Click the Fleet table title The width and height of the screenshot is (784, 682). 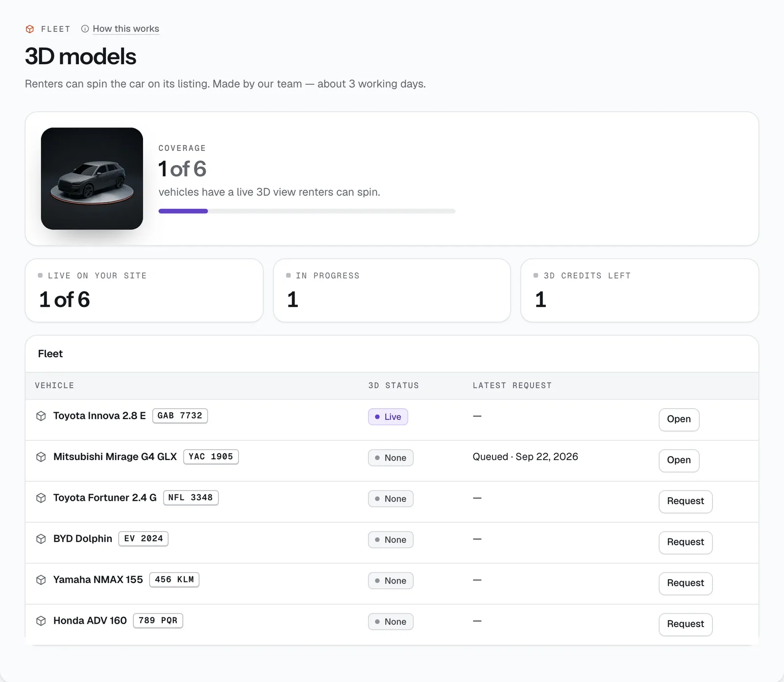pyautogui.click(x=50, y=354)
